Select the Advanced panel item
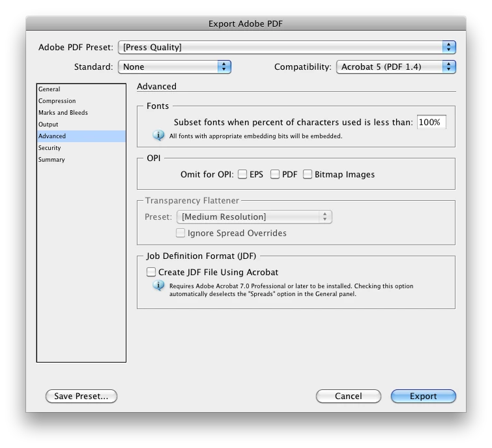The image size is (492, 448). coord(81,136)
